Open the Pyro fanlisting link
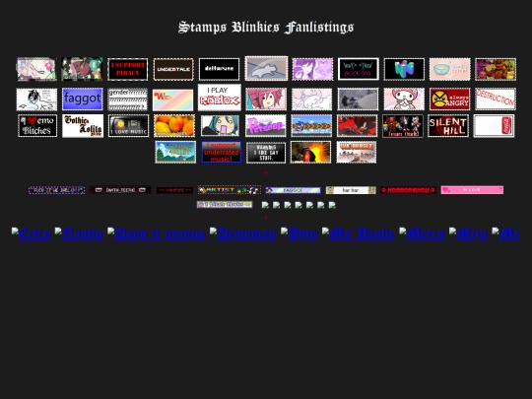 coord(299,234)
